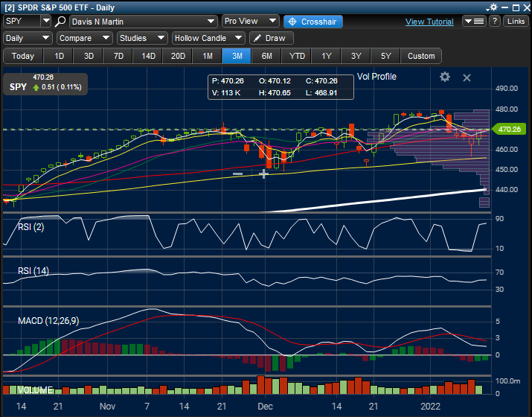Toggle the Crosshair tool
532x417 pixels.
point(313,22)
